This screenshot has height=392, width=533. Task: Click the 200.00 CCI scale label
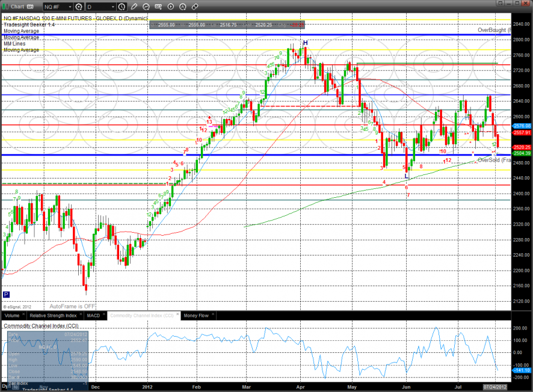(x=520, y=328)
